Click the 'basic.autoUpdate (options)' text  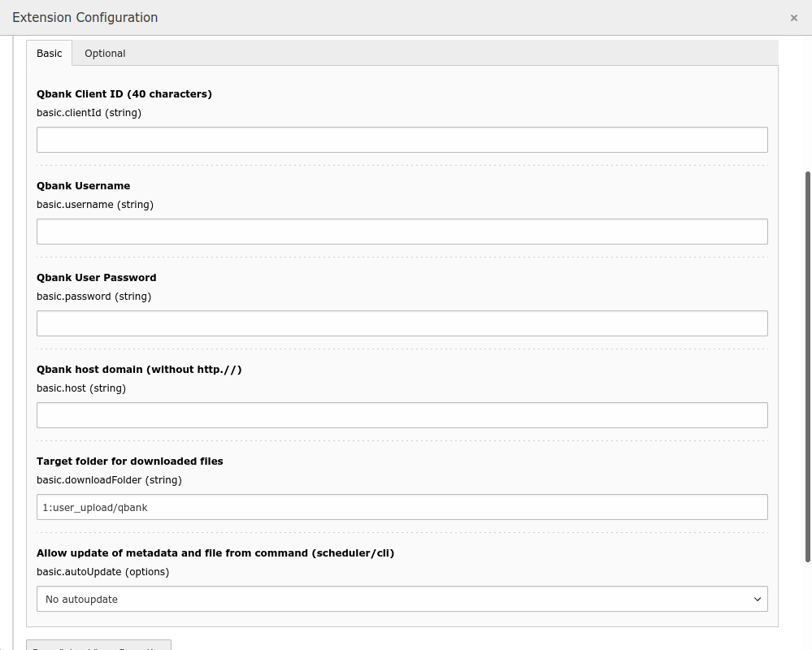pyautogui.click(x=103, y=572)
